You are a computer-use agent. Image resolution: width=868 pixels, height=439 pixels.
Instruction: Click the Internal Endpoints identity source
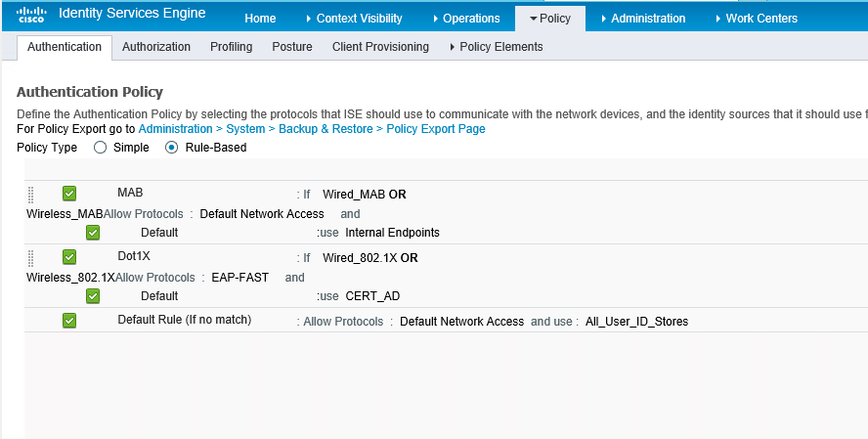click(393, 233)
